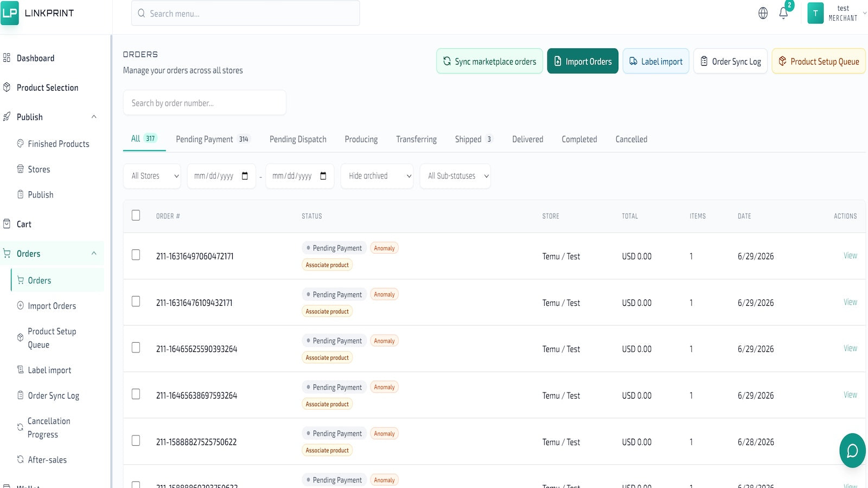
Task: Select order 211-15888827525750622 checkbox
Action: coord(136,440)
